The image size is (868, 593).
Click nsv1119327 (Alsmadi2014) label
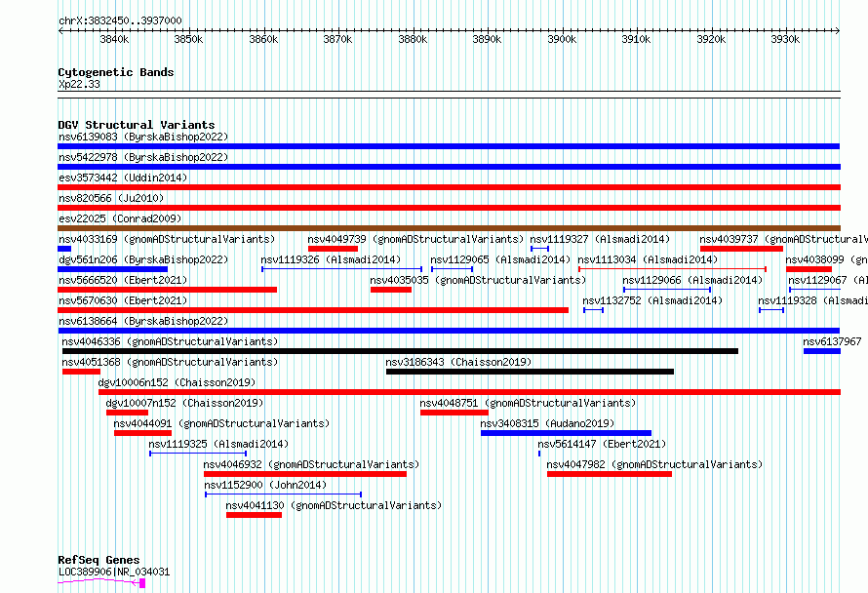pos(600,239)
